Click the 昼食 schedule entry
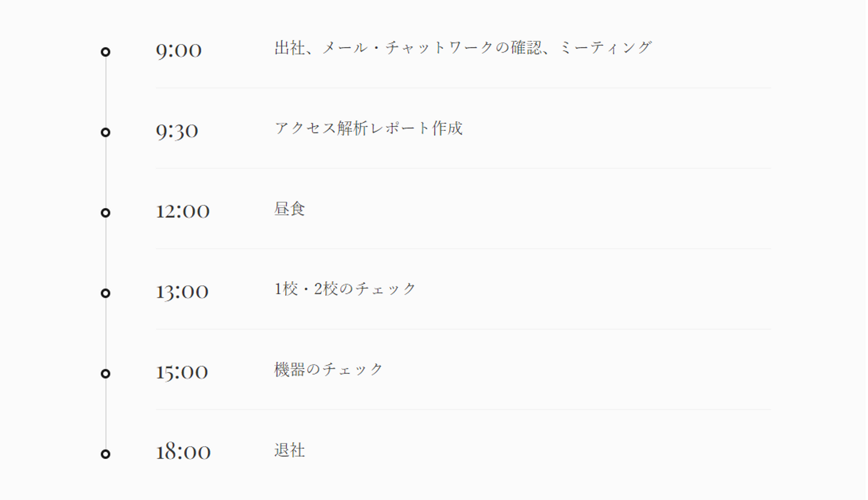 coord(290,209)
